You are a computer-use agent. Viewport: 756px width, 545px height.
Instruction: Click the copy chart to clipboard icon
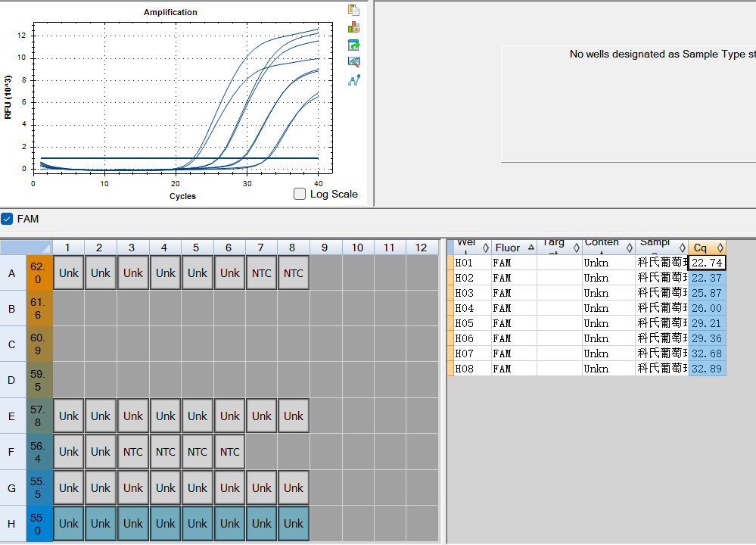click(x=354, y=10)
